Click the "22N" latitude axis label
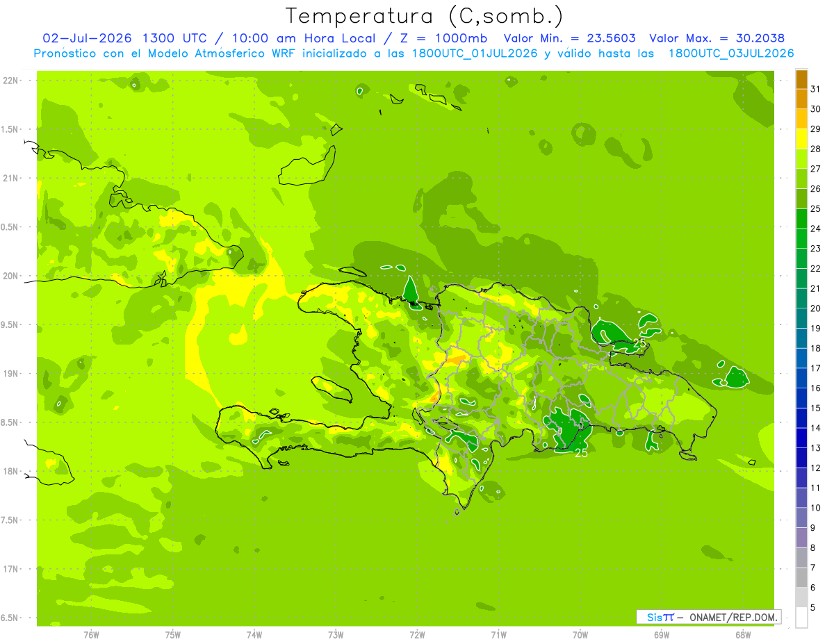This screenshot has width=834, height=644. coord(10,81)
